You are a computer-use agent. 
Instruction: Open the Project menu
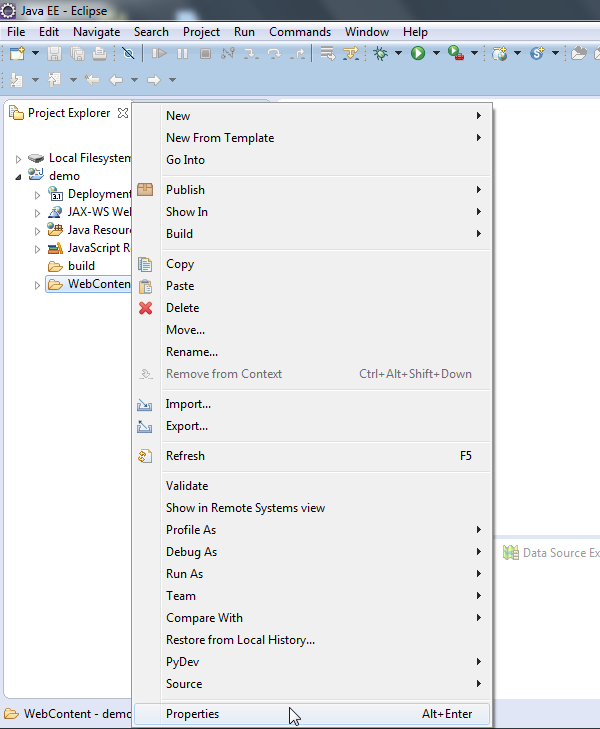pyautogui.click(x=201, y=32)
